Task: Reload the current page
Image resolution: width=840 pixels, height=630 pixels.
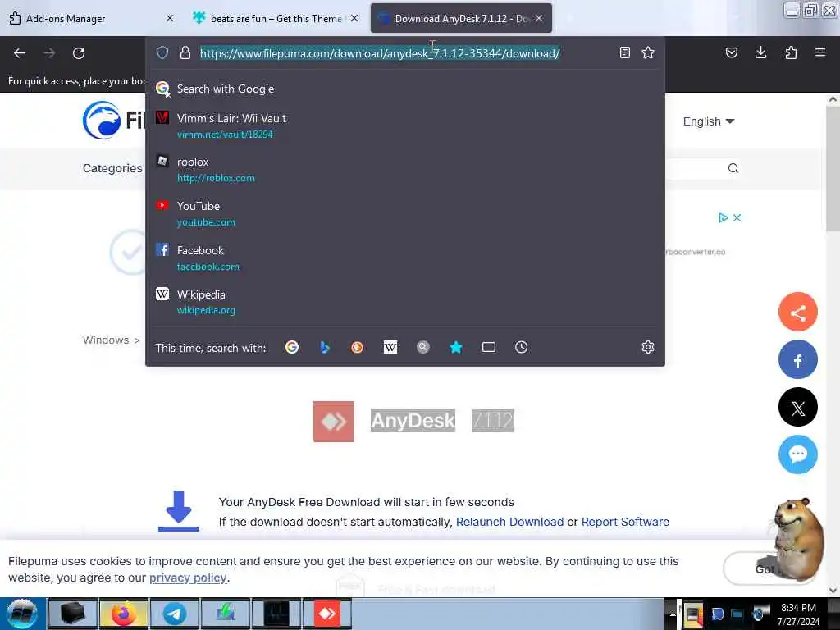Action: [x=79, y=53]
